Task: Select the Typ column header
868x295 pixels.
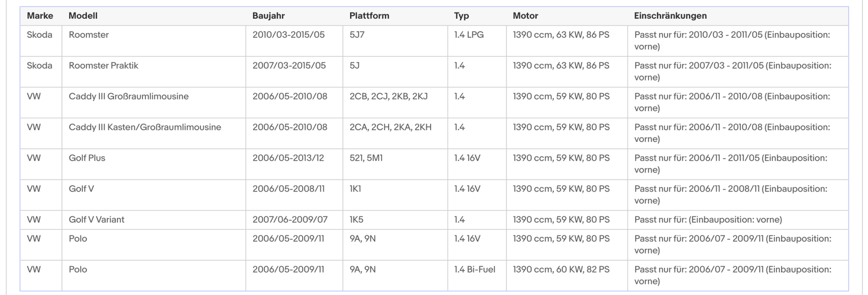Action: point(461,16)
